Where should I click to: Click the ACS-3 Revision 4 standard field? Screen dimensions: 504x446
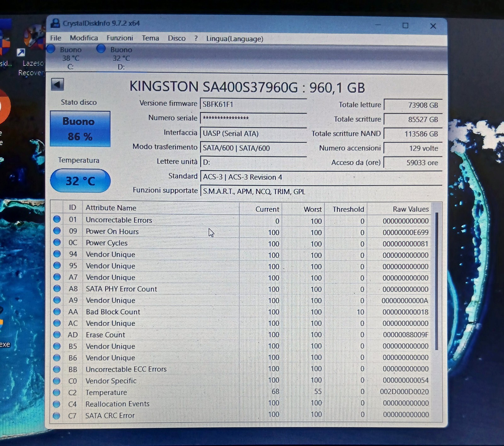point(321,177)
